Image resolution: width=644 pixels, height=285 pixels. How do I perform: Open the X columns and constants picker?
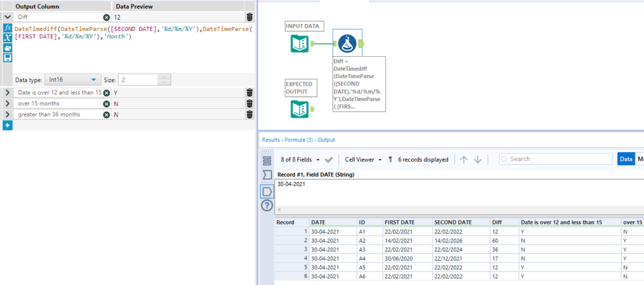click(8, 39)
